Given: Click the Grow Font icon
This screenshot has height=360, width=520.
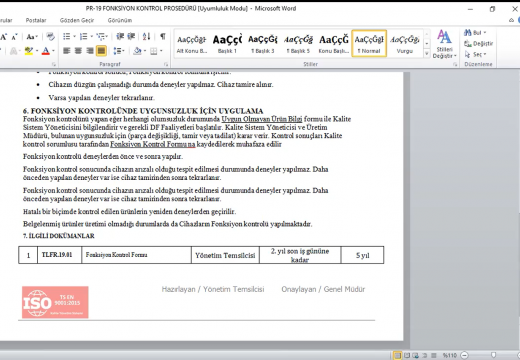Looking at the screenshot, I should 3,37.
